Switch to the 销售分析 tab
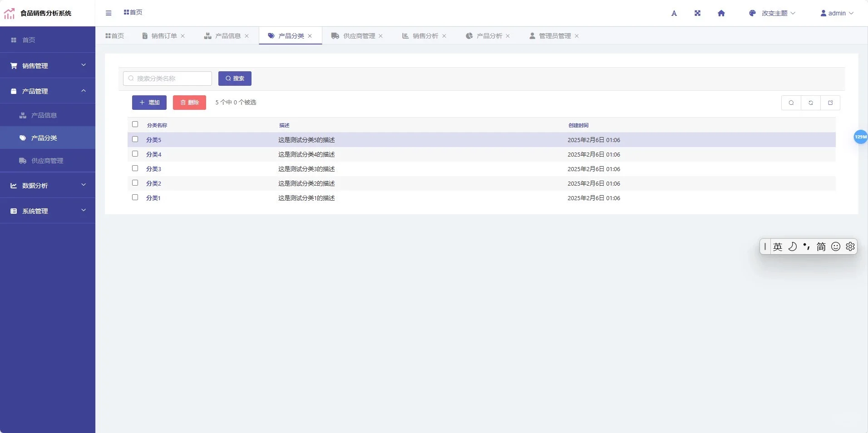 [x=424, y=36]
